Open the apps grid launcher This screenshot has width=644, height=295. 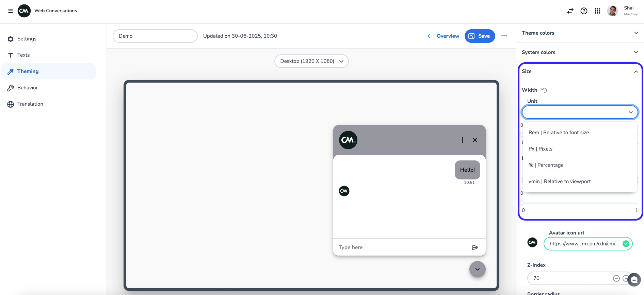[x=597, y=11]
